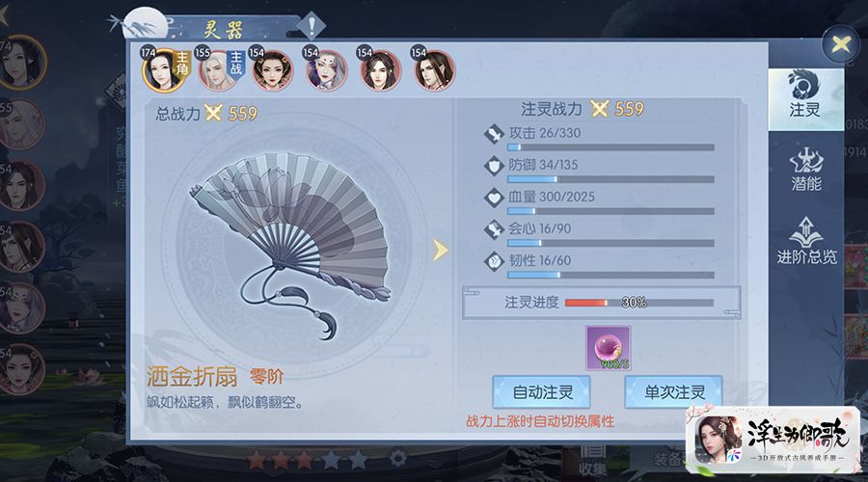Choose the third character portrait with red flowers
Image resolution: width=868 pixels, height=482 pixels.
coord(272,70)
